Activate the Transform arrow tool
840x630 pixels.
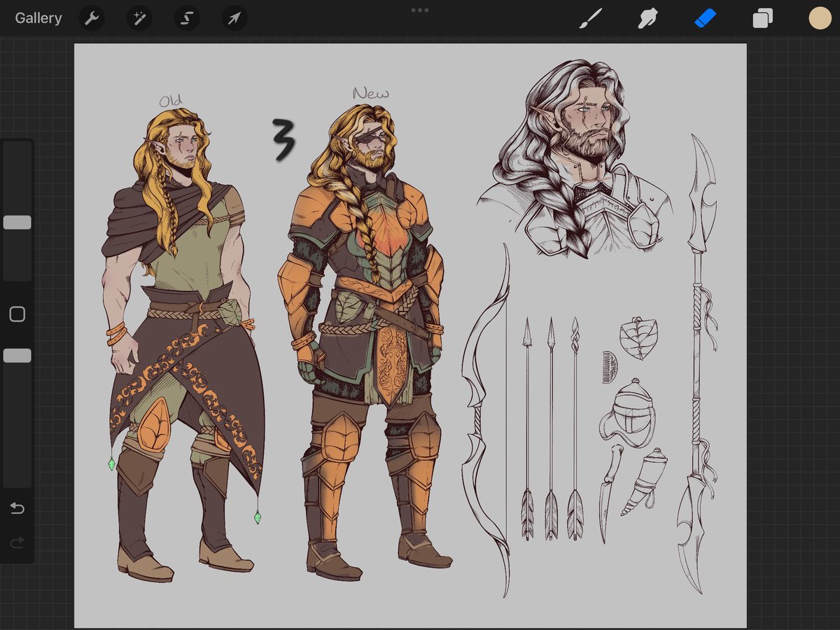point(234,18)
